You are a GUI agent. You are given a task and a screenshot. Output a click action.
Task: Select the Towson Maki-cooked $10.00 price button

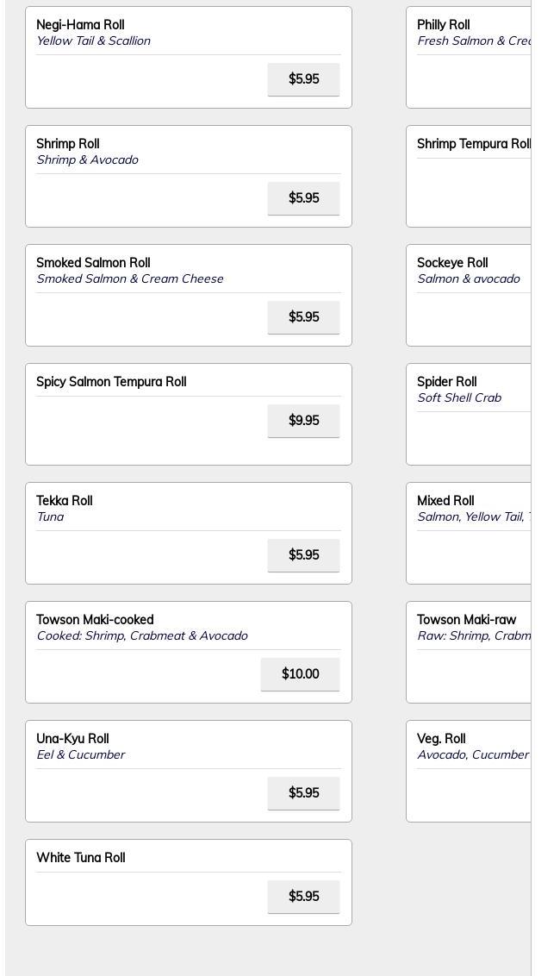[300, 673]
